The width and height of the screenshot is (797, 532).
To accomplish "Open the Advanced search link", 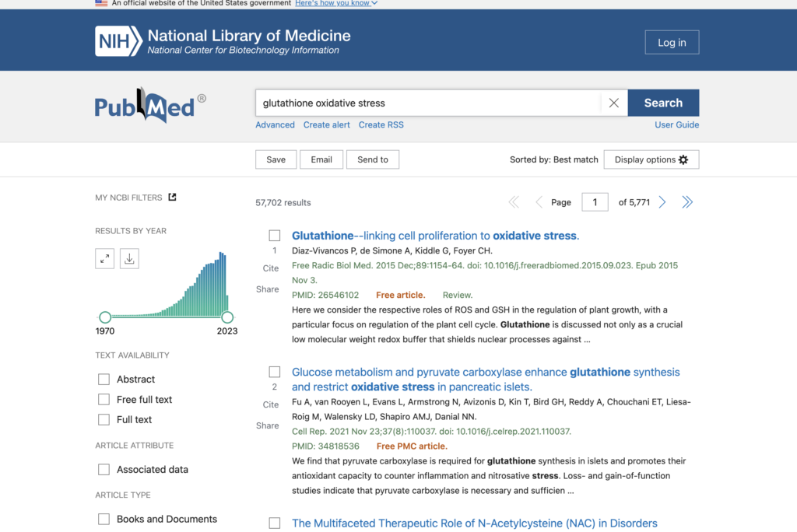I will coord(275,124).
